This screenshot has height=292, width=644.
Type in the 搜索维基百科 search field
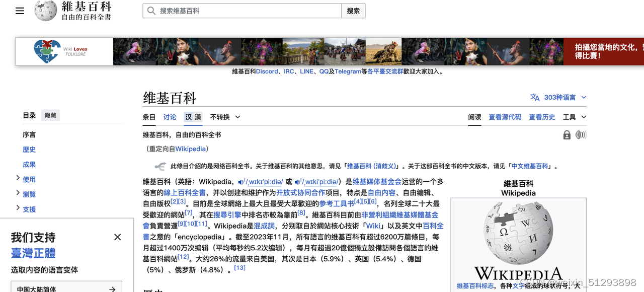click(x=242, y=11)
